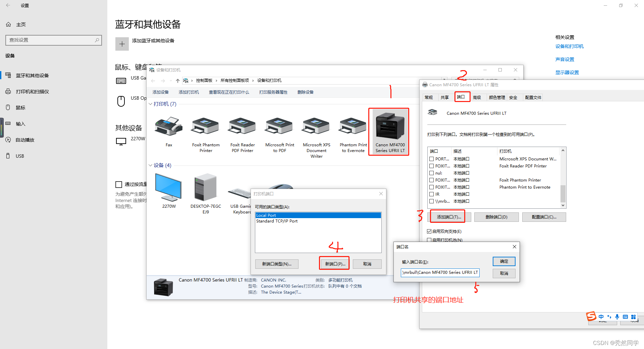Select the Foxit Phantom Printer icon
This screenshot has height=349, width=644.
click(205, 126)
